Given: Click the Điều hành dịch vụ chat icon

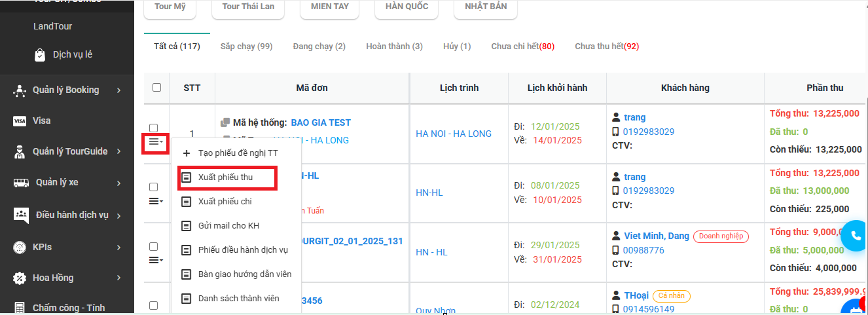Looking at the screenshot, I should pyautogui.click(x=21, y=214).
